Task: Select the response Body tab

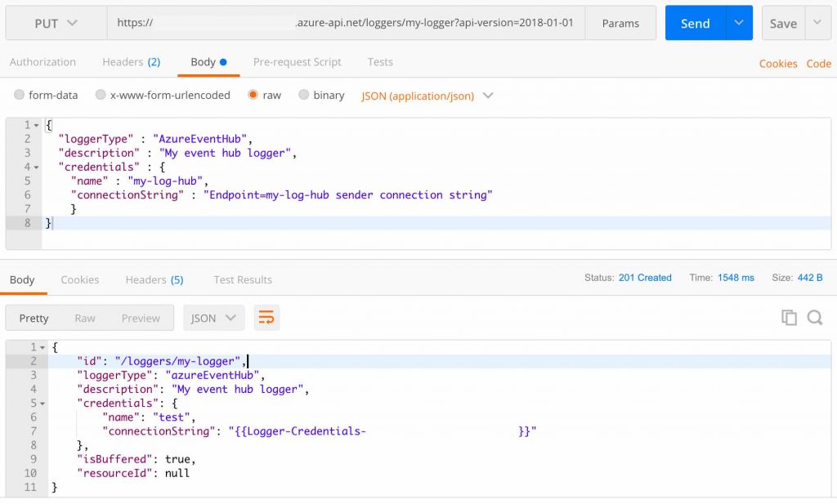Action: [22, 279]
